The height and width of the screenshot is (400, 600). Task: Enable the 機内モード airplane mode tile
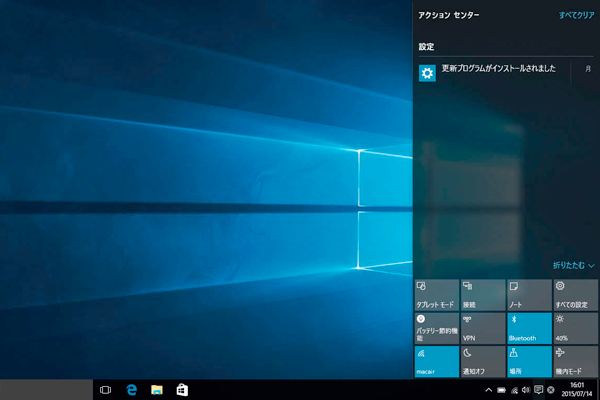[576, 362]
